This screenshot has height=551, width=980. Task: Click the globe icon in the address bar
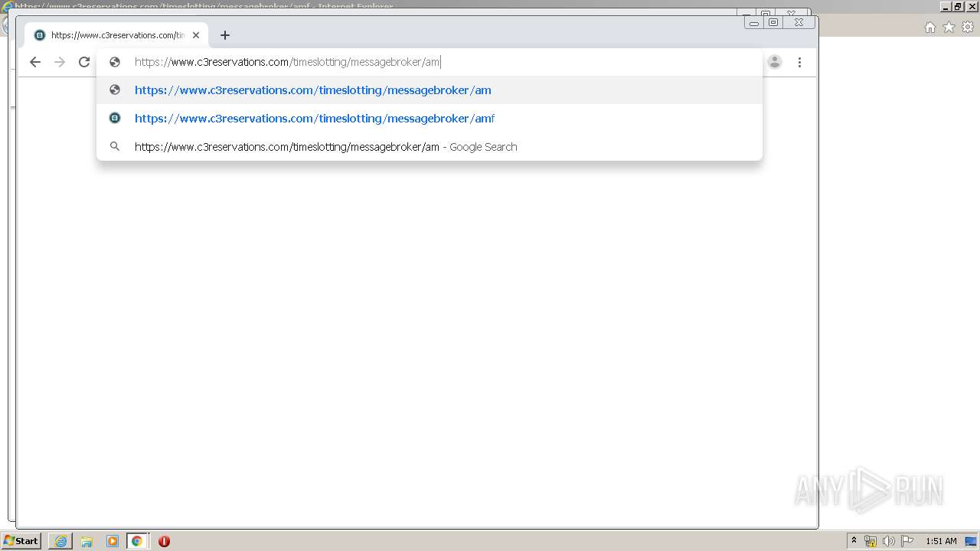point(115,62)
